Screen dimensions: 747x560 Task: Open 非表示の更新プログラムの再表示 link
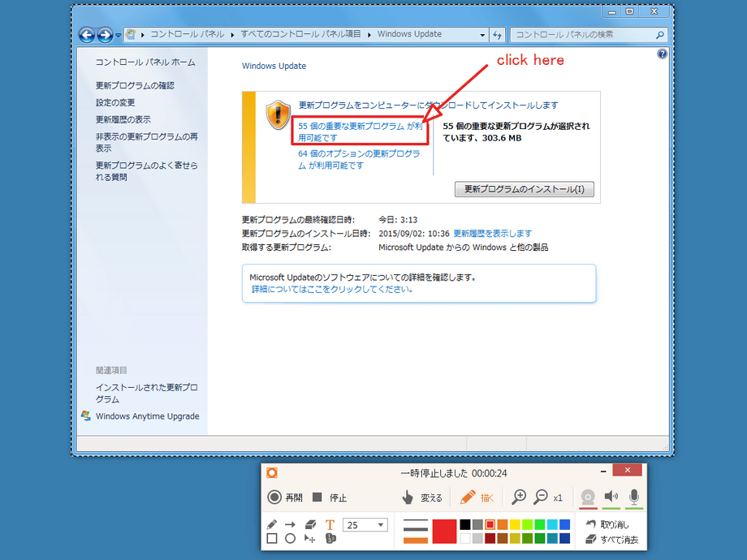click(x=147, y=142)
